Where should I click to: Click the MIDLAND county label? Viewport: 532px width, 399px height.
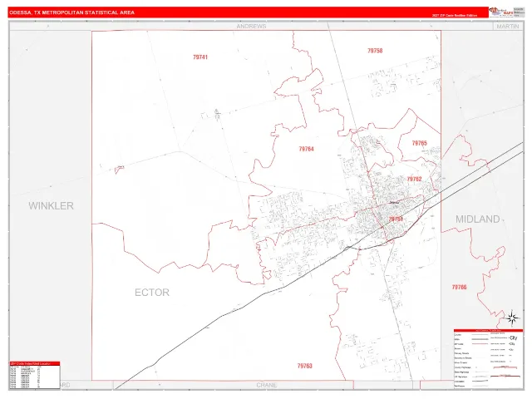click(477, 219)
